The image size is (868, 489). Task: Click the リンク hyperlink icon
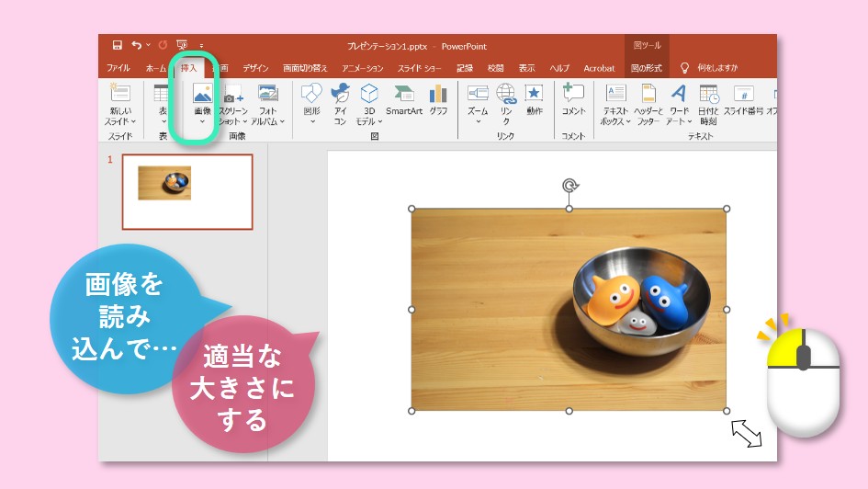[506, 94]
